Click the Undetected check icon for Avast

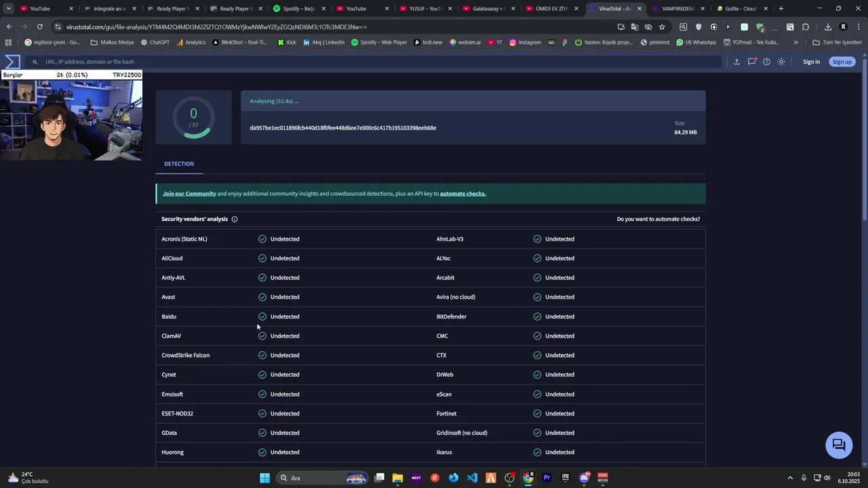pos(262,297)
